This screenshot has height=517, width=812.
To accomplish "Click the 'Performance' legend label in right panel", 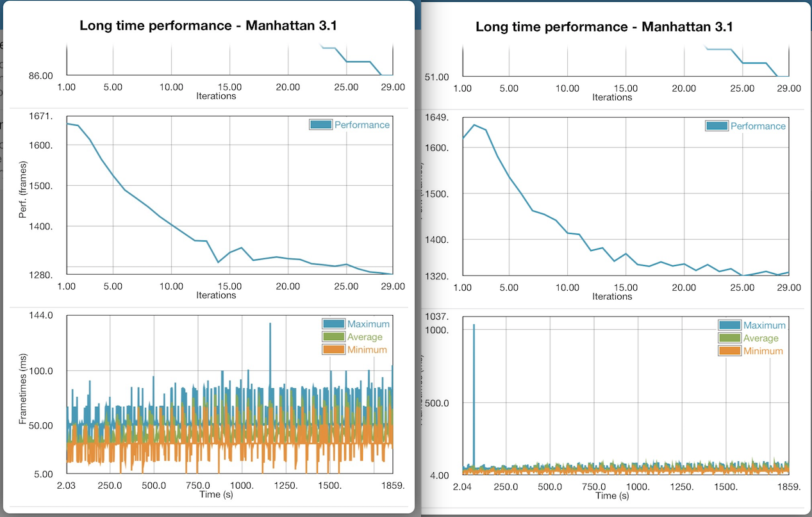I will 758,126.
